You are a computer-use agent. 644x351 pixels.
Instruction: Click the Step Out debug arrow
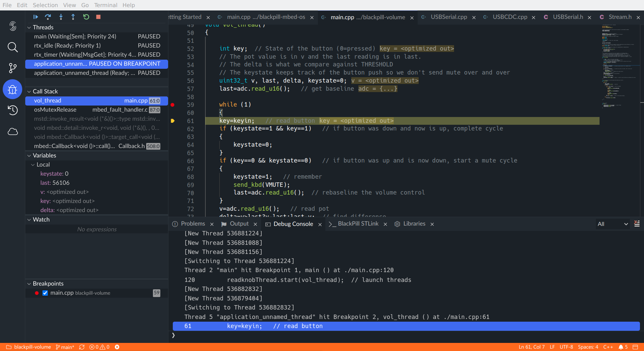(73, 17)
